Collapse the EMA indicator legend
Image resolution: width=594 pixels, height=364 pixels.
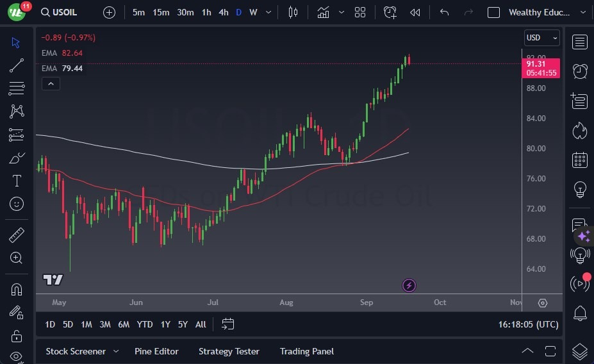tap(51, 83)
